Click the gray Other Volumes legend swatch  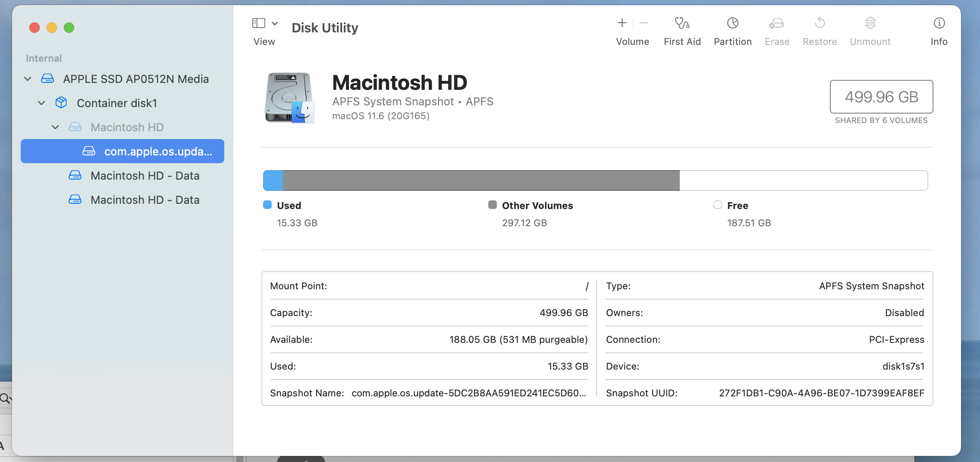click(493, 205)
